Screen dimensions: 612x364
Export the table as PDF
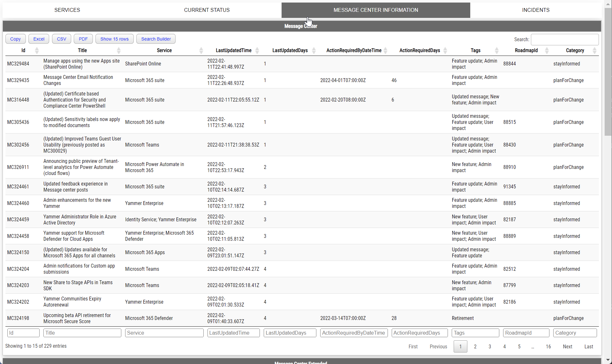point(83,39)
